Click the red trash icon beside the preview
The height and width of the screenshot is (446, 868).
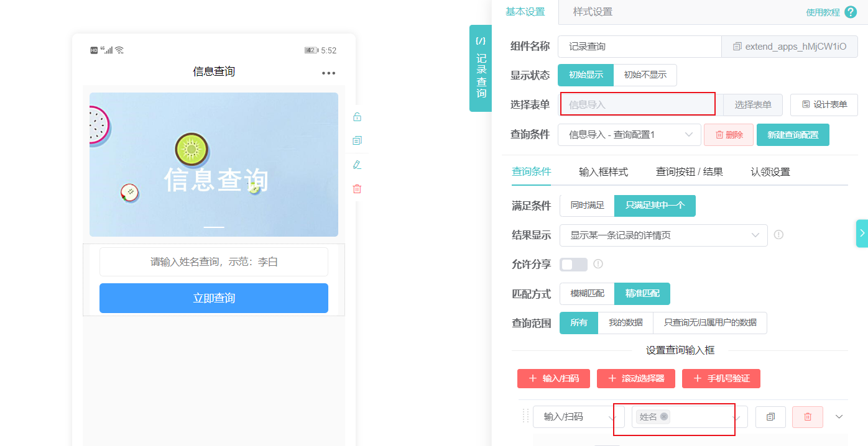tap(356, 188)
